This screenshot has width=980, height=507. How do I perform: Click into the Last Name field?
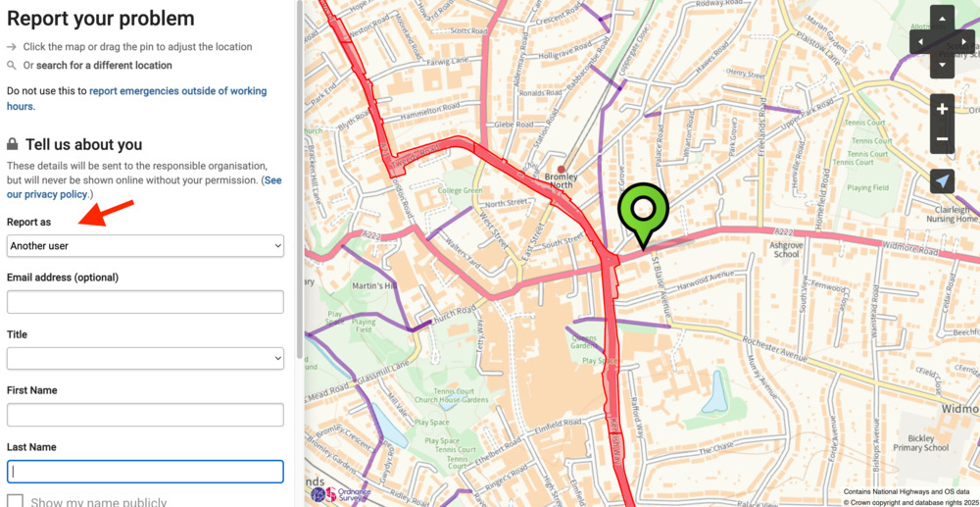tap(145, 472)
